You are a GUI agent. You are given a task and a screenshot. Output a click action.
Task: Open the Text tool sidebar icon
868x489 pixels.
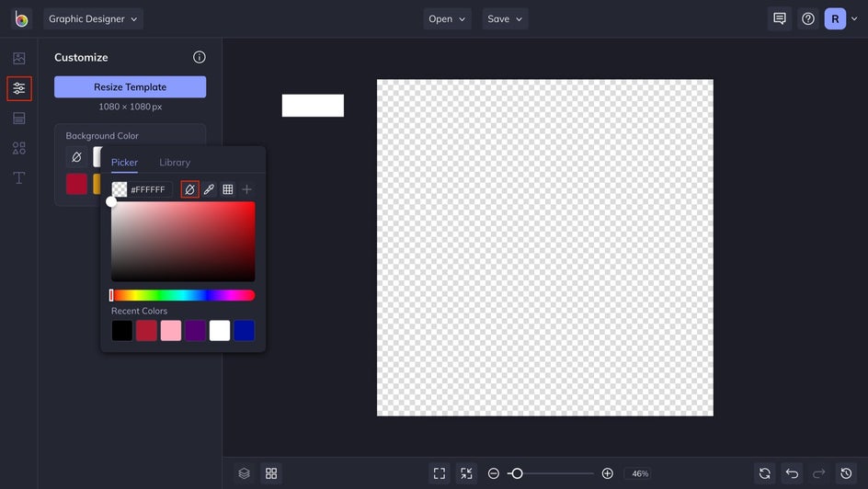pyautogui.click(x=18, y=177)
